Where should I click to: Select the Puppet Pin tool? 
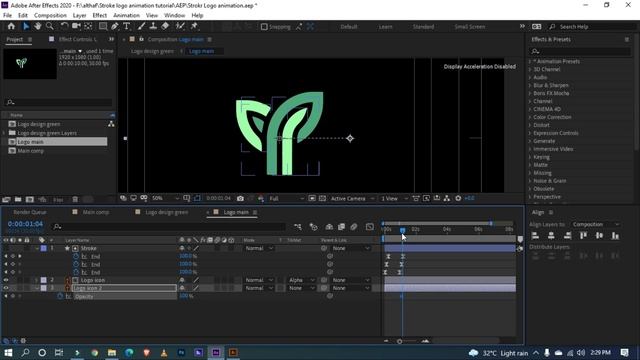point(194,26)
